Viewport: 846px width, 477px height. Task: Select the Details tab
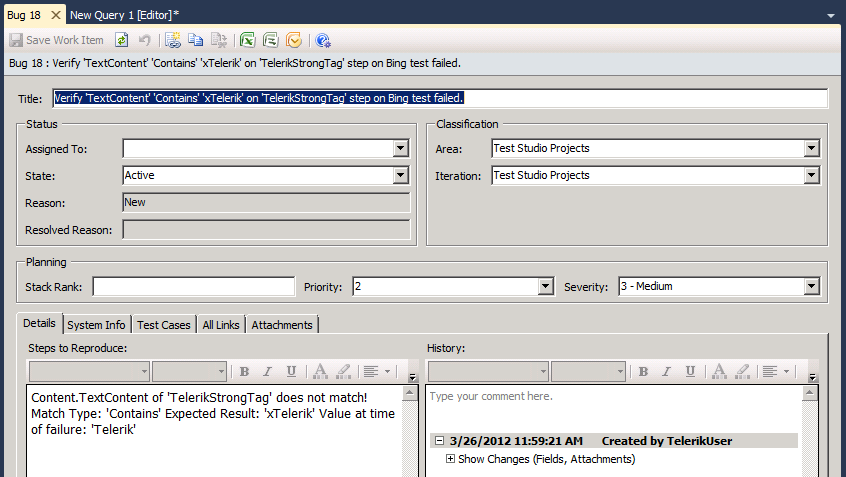(x=39, y=323)
